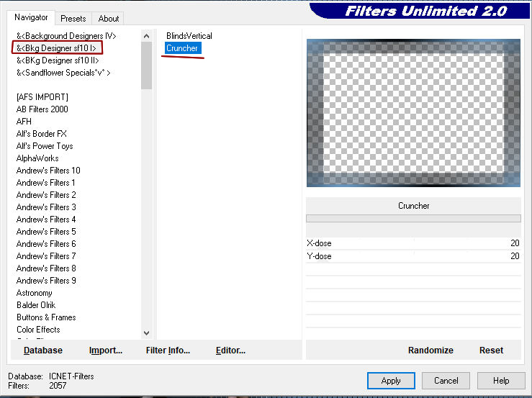The width and height of the screenshot is (532, 398).
Task: Select Alf's Power Toys category
Action: (45, 146)
